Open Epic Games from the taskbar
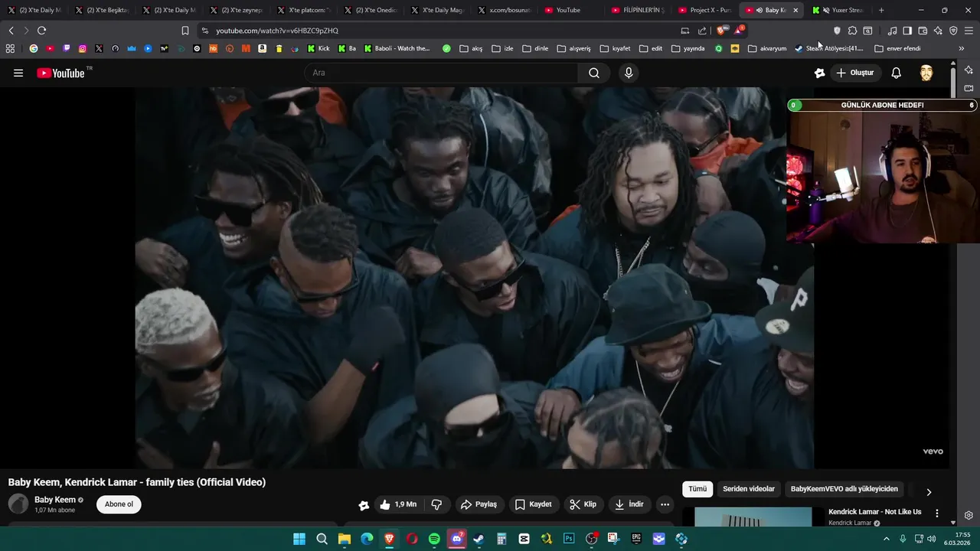980x551 pixels. pos(636,539)
